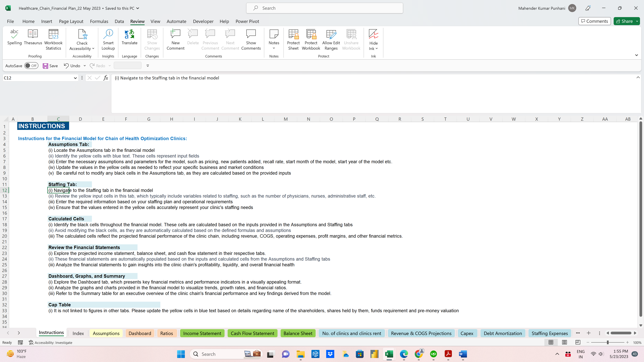This screenshot has width=644, height=362.
Task: Zoom out with the minus button
Action: tap(588, 342)
